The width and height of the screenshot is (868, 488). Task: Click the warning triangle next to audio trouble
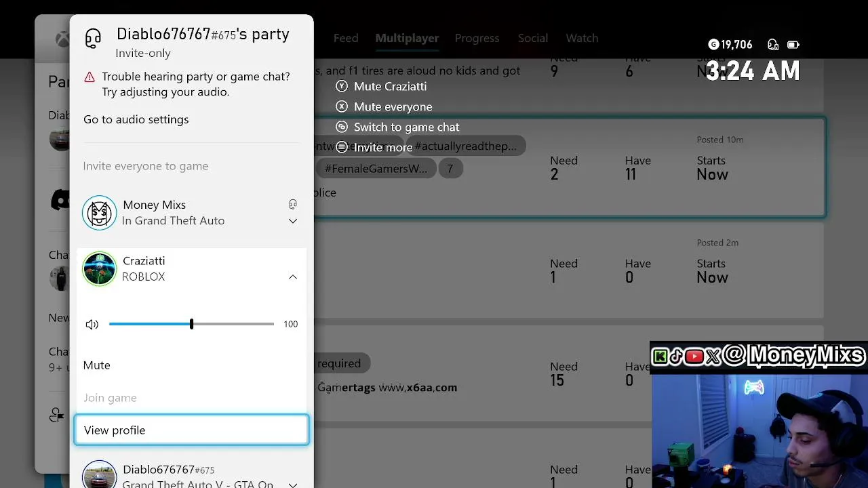[x=90, y=77]
